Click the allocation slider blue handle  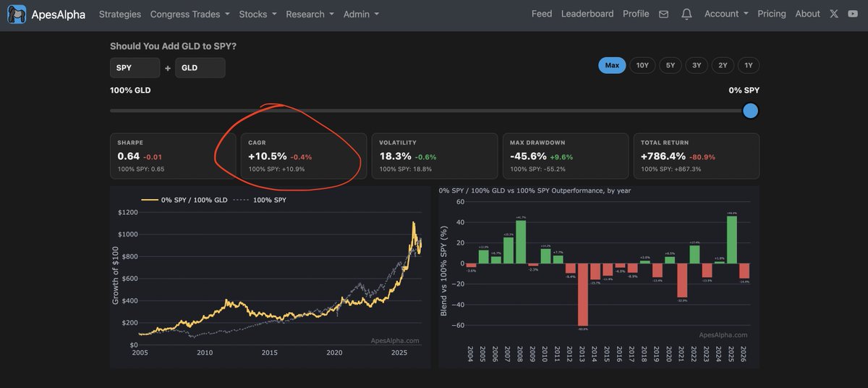[751, 111]
